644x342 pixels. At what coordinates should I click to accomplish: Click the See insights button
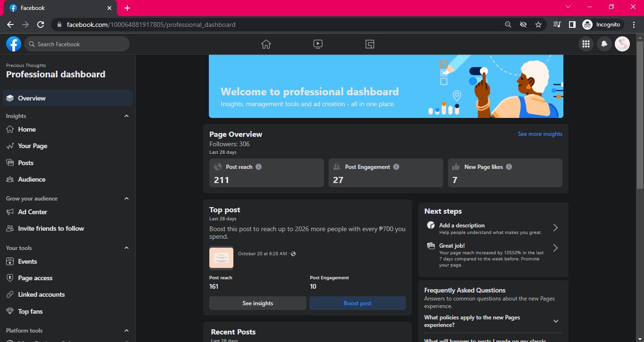(258, 303)
